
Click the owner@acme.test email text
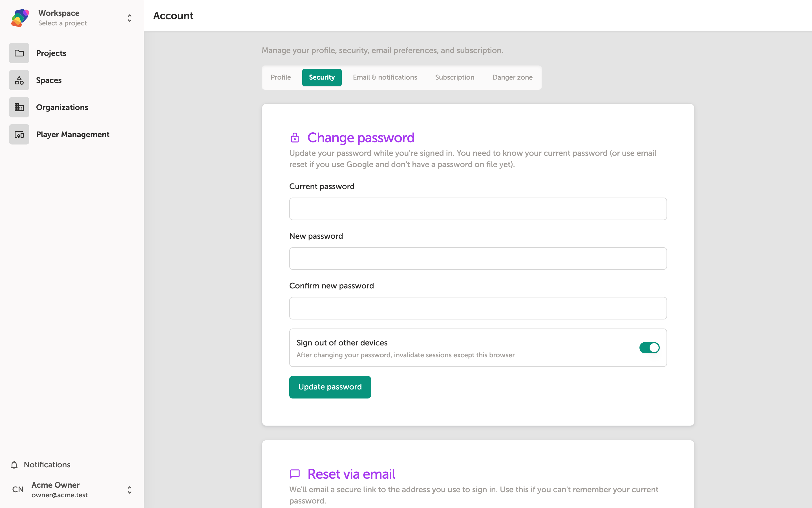coord(60,495)
